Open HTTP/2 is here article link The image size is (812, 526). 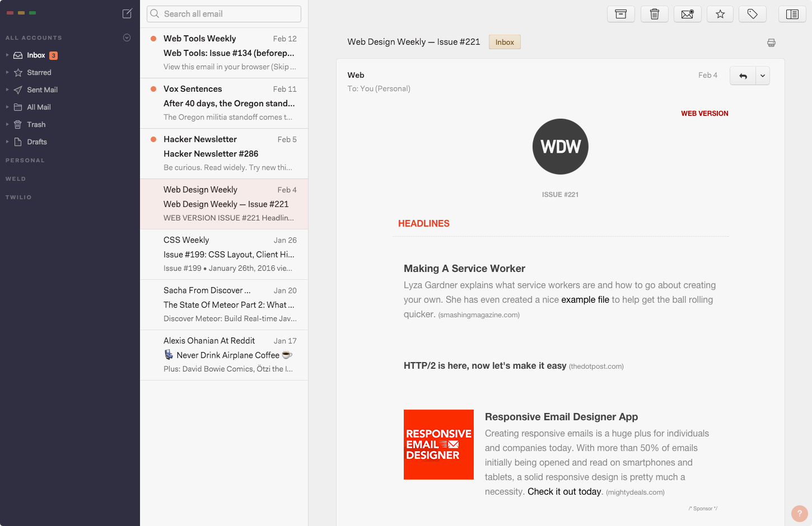tap(485, 365)
